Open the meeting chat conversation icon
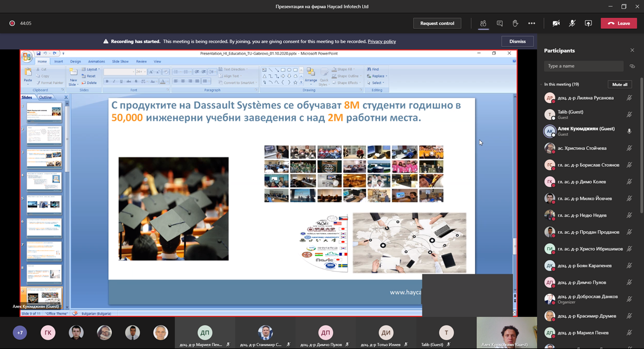The height and width of the screenshot is (349, 644). [x=500, y=23]
